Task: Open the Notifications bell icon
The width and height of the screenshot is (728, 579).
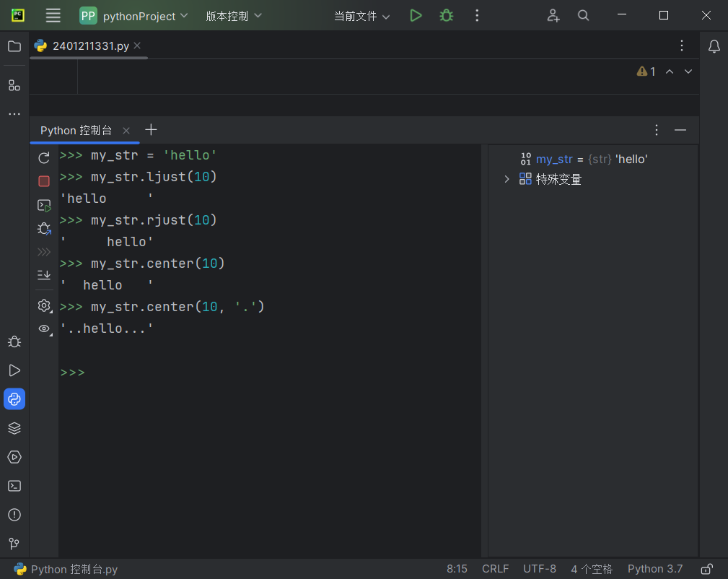Action: coord(714,46)
